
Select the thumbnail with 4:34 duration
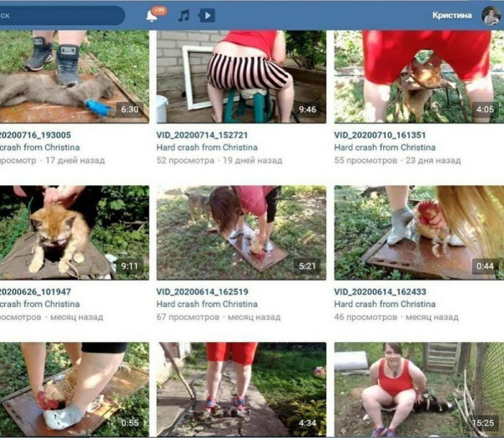(x=241, y=390)
